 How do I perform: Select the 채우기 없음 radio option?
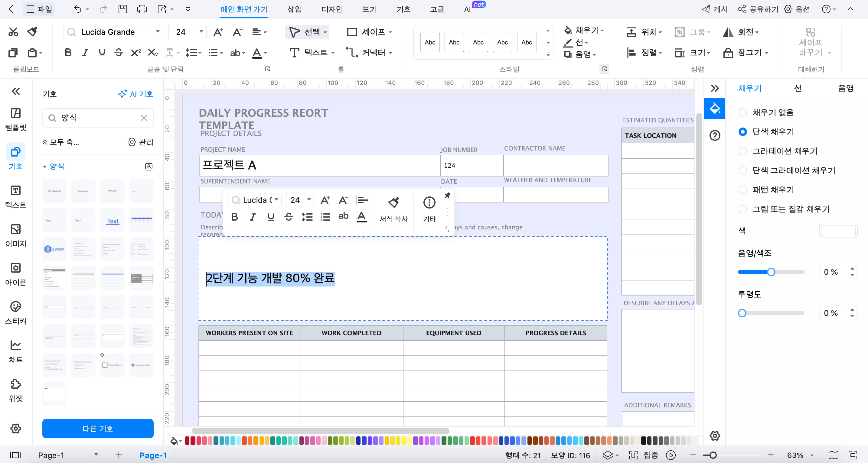pos(743,112)
